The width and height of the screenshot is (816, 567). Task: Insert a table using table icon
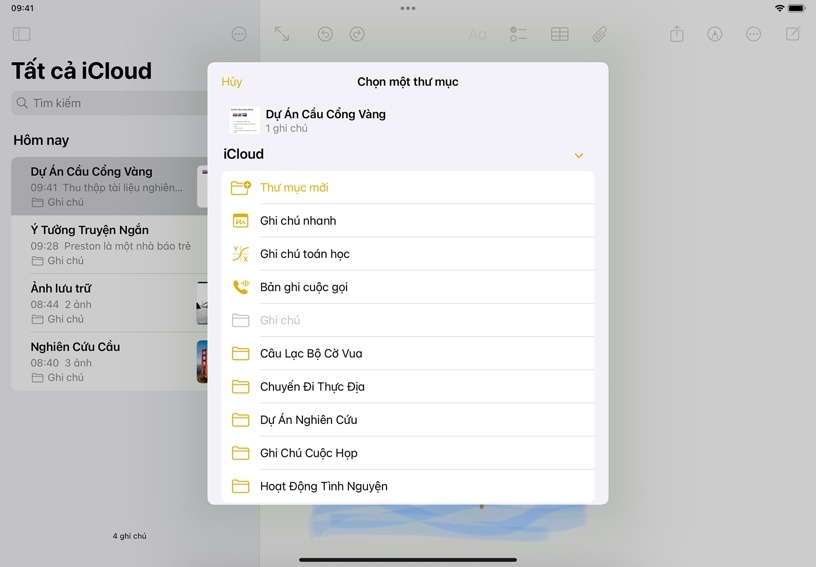pyautogui.click(x=560, y=34)
